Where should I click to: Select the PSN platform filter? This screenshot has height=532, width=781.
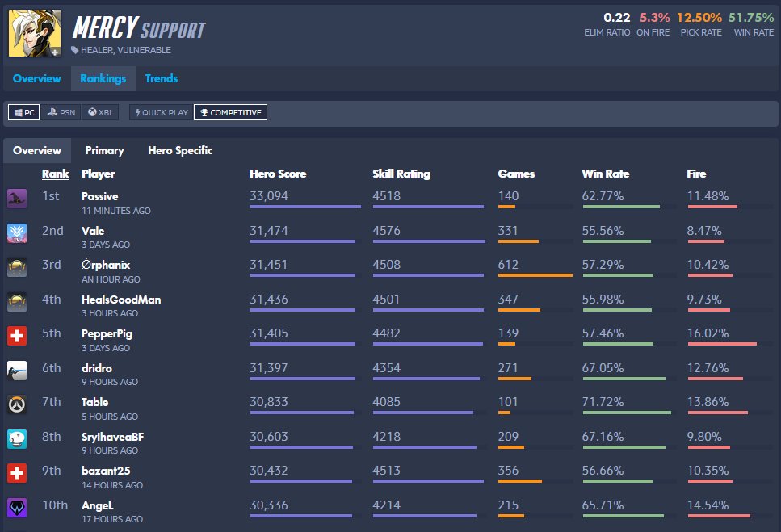tap(61, 112)
